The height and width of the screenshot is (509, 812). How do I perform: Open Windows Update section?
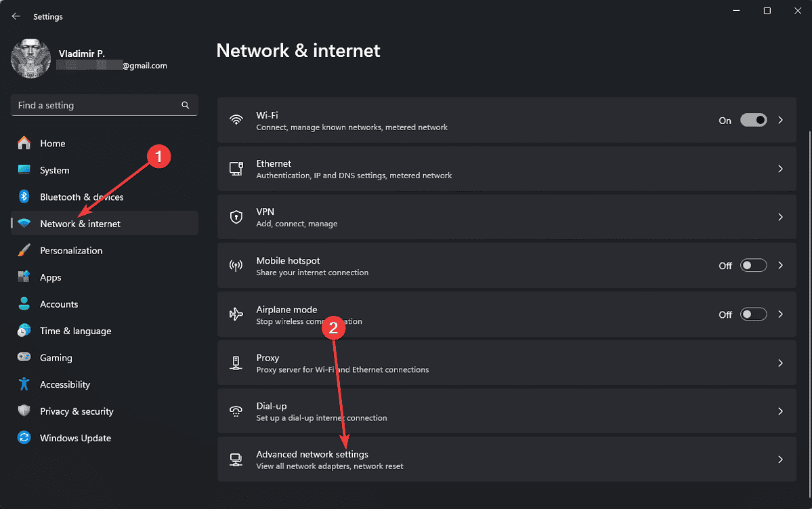pyautogui.click(x=104, y=438)
